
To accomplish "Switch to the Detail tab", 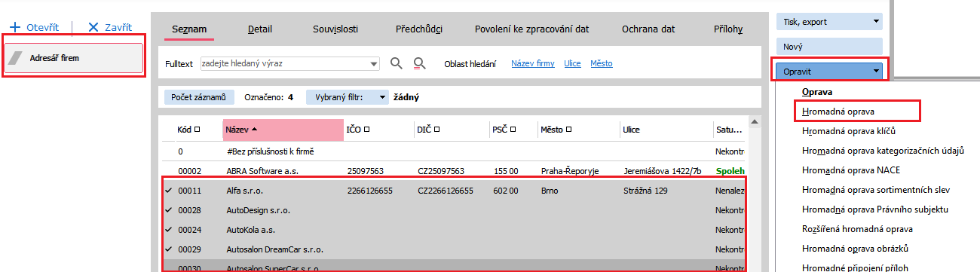I will click(x=260, y=29).
